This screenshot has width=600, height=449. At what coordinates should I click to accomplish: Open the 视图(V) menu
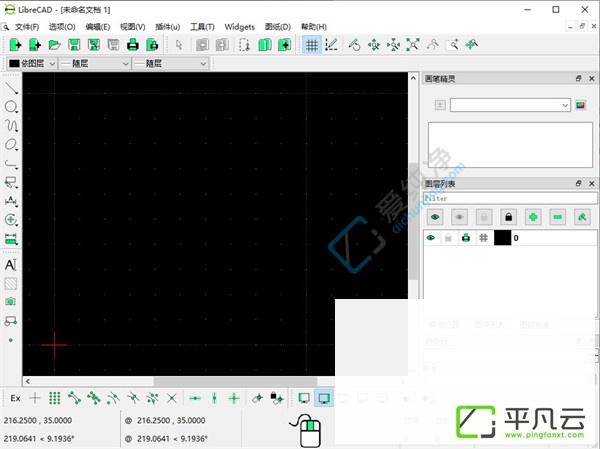point(133,27)
